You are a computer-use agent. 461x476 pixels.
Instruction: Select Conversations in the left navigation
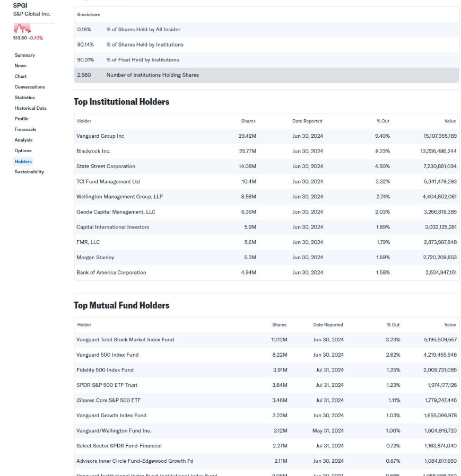pyautogui.click(x=30, y=87)
